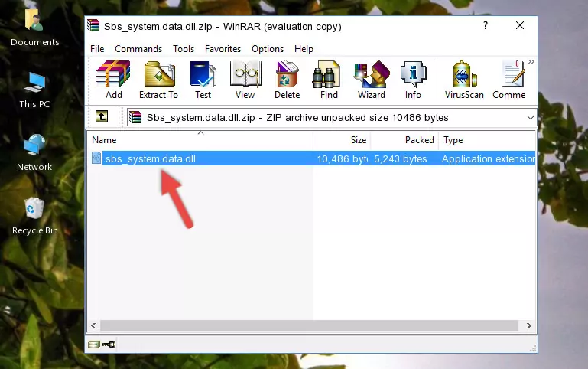This screenshot has width=588, height=369.
Task: Open the View file tool
Action: [245, 80]
